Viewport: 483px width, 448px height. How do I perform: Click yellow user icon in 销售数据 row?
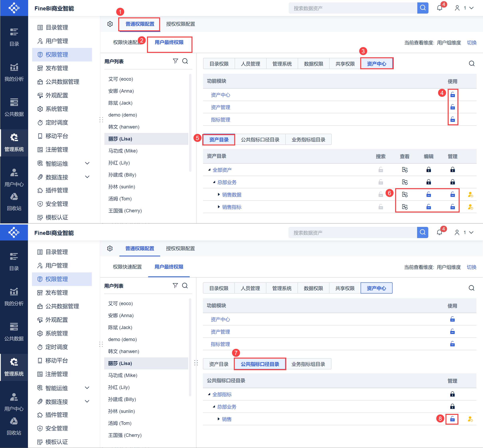(470, 194)
